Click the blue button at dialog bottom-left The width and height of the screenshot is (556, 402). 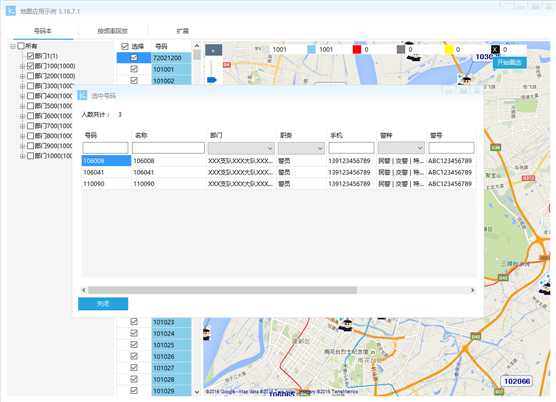coord(103,304)
